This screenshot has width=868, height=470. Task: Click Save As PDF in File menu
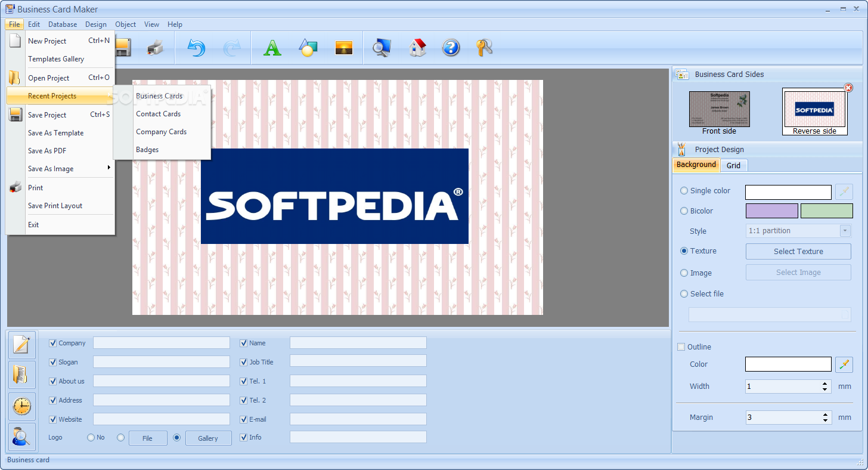pos(47,151)
